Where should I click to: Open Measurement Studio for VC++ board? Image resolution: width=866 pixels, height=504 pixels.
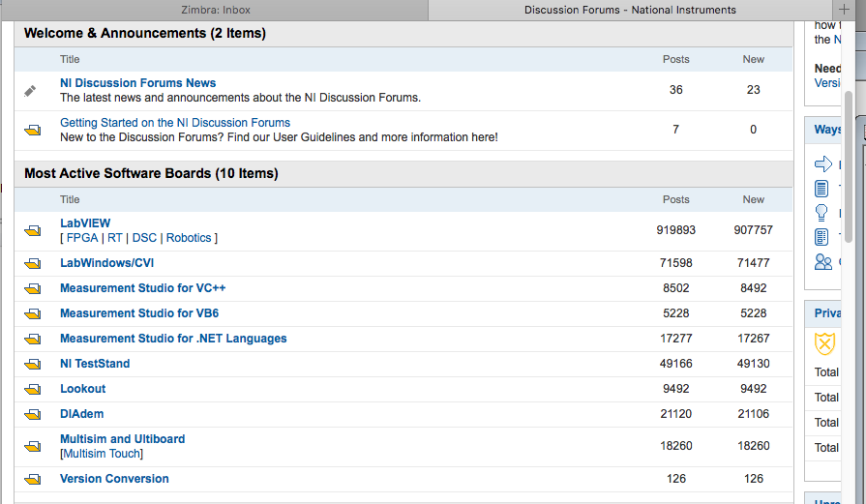click(x=142, y=288)
